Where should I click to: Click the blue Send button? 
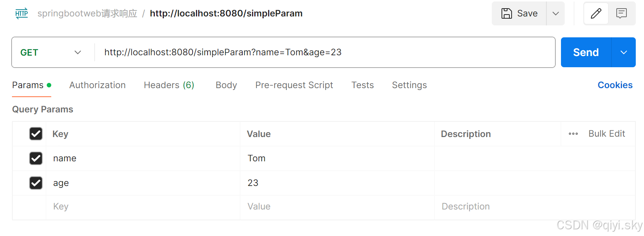(586, 52)
